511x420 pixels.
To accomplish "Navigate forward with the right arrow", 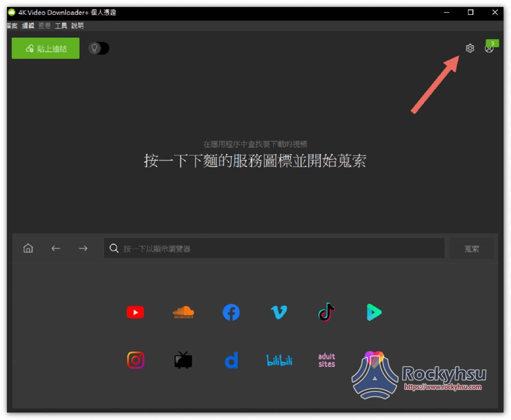I will coord(83,248).
